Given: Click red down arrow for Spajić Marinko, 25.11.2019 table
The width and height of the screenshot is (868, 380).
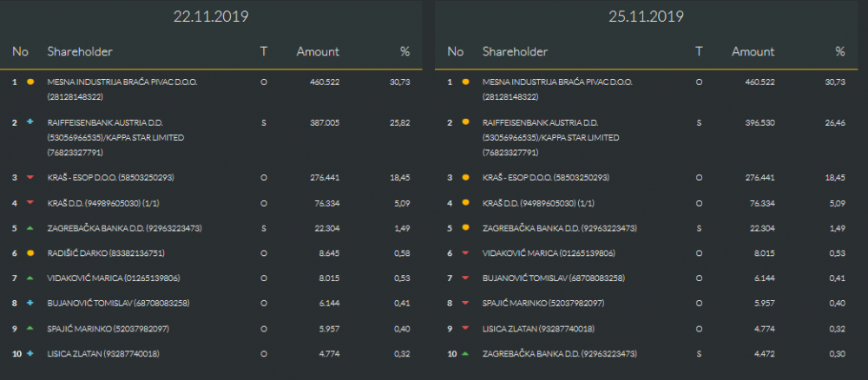Looking at the screenshot, I should (x=465, y=304).
